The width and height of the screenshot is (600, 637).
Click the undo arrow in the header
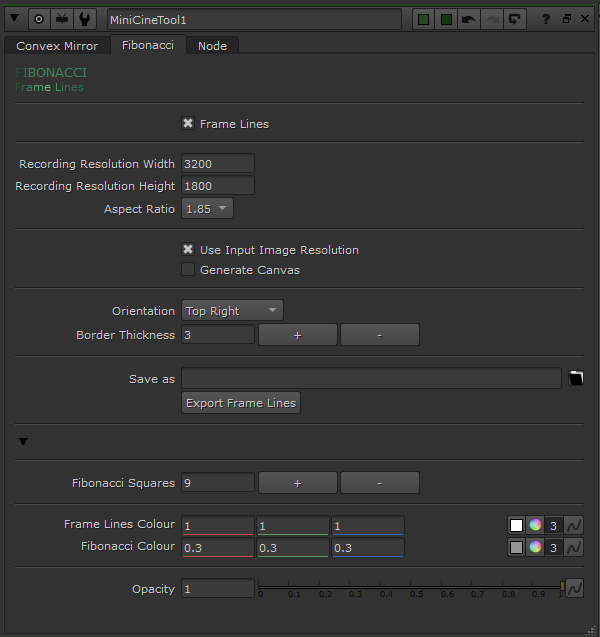[x=468, y=19]
